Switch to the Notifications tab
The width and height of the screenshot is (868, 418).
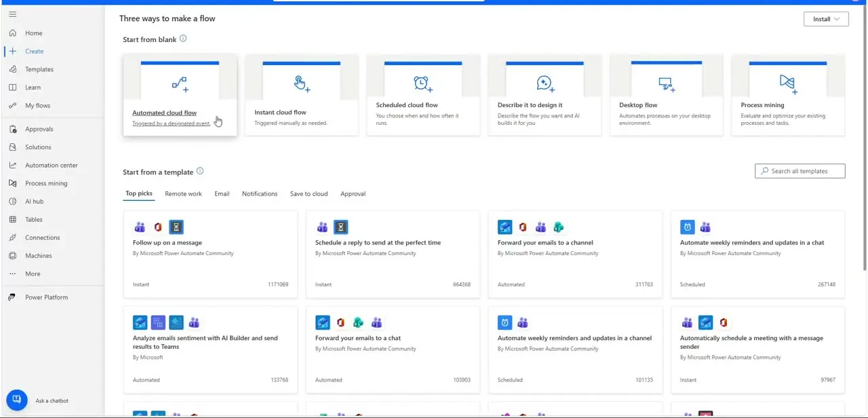click(x=260, y=193)
